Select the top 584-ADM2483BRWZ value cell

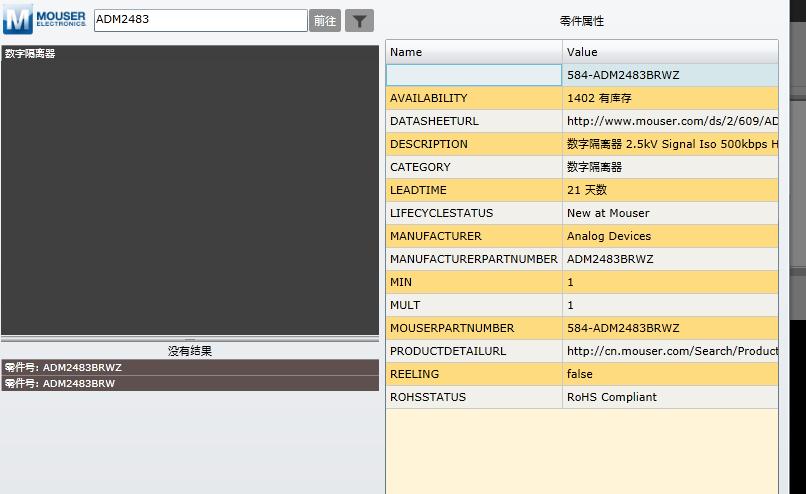coord(670,75)
